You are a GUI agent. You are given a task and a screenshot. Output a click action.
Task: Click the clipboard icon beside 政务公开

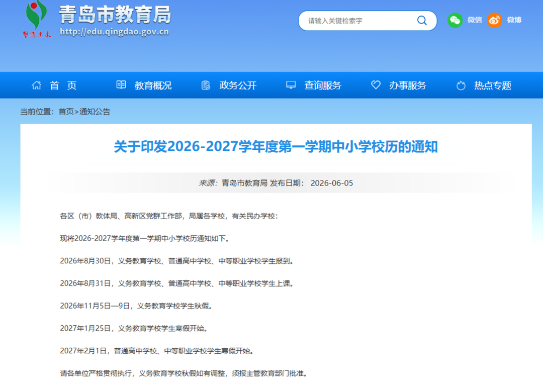pos(206,85)
